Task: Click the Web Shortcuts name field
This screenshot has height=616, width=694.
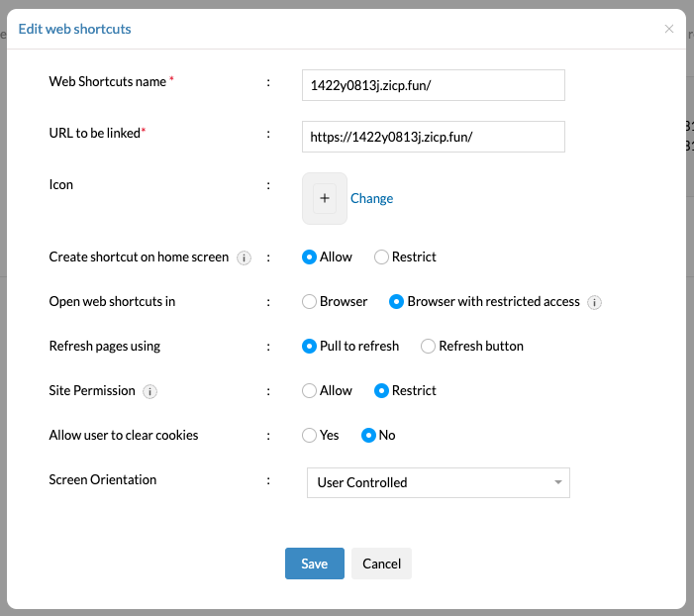Action: coord(433,85)
